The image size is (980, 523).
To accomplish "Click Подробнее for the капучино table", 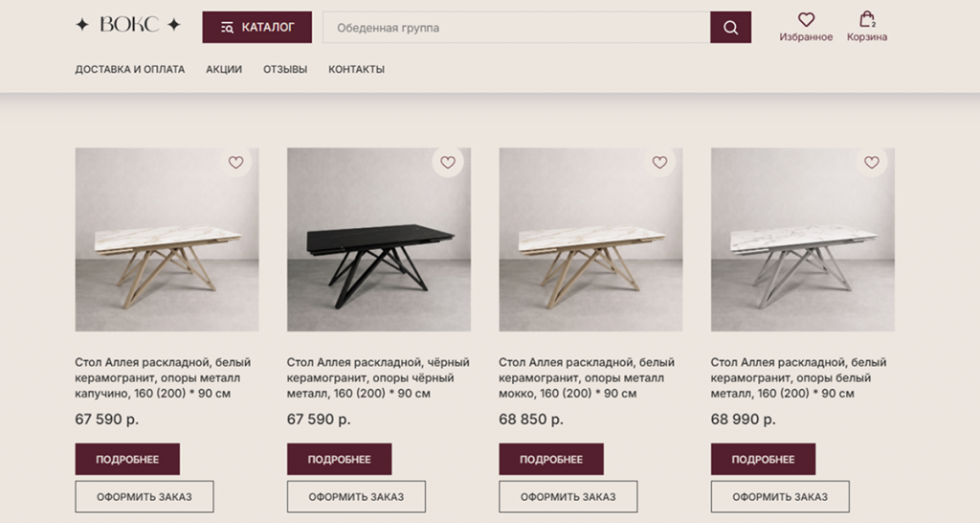I will tap(127, 459).
